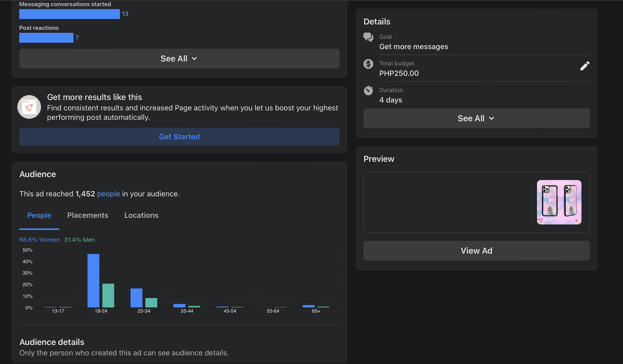This screenshot has width=623, height=364.
Task: Click the '65+' axis label
Action: pos(316,311)
